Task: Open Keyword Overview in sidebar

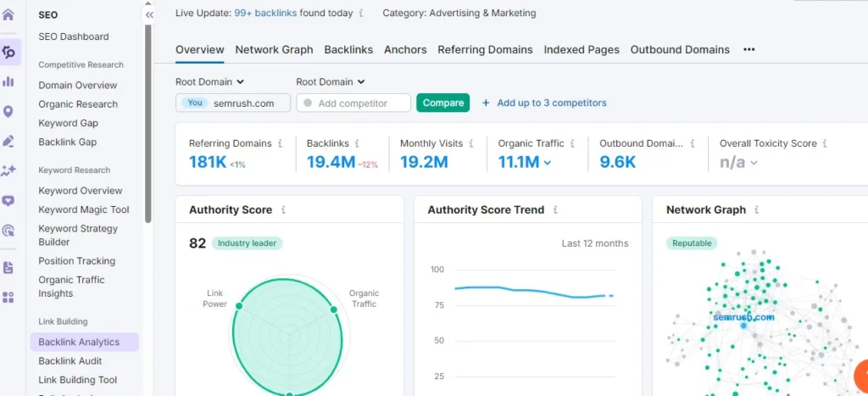Action: 81,191
